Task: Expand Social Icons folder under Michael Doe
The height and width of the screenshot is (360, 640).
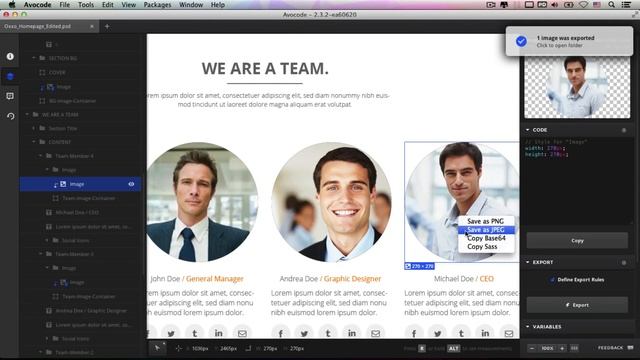Action: pyautogui.click(x=47, y=240)
